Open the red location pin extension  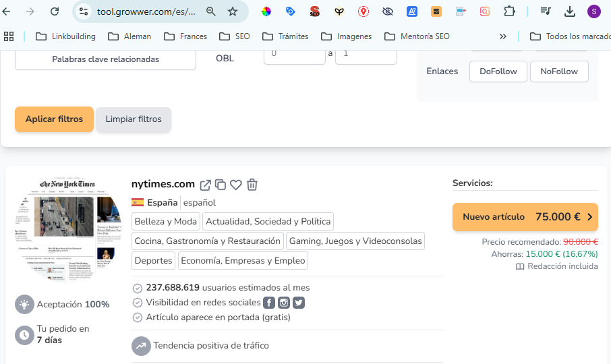(x=363, y=11)
